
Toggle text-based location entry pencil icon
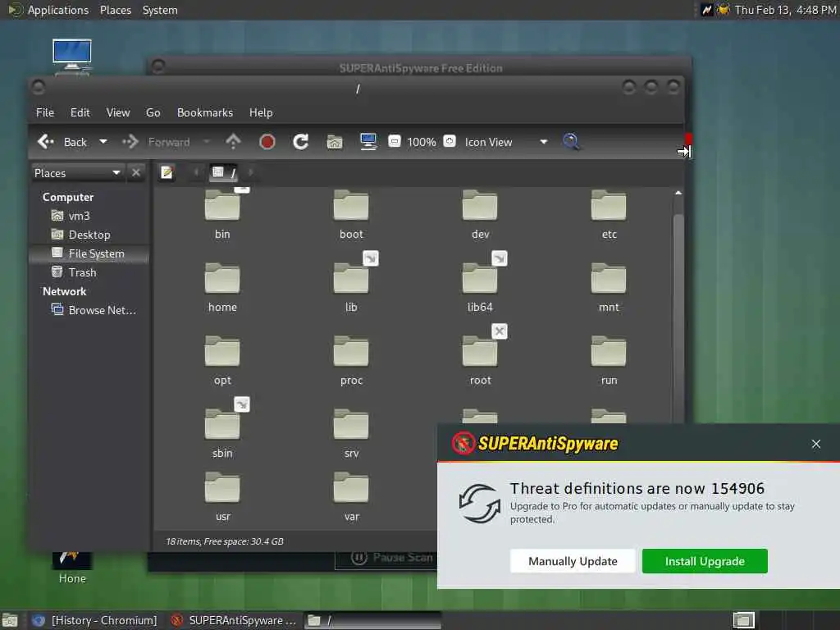click(x=167, y=172)
